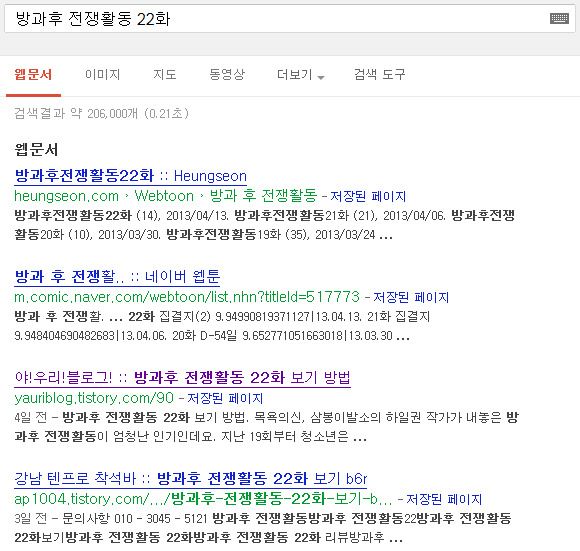This screenshot has width=580, height=551.
Task: Click the ap1004.tistory.com URL text
Action: pos(203,499)
